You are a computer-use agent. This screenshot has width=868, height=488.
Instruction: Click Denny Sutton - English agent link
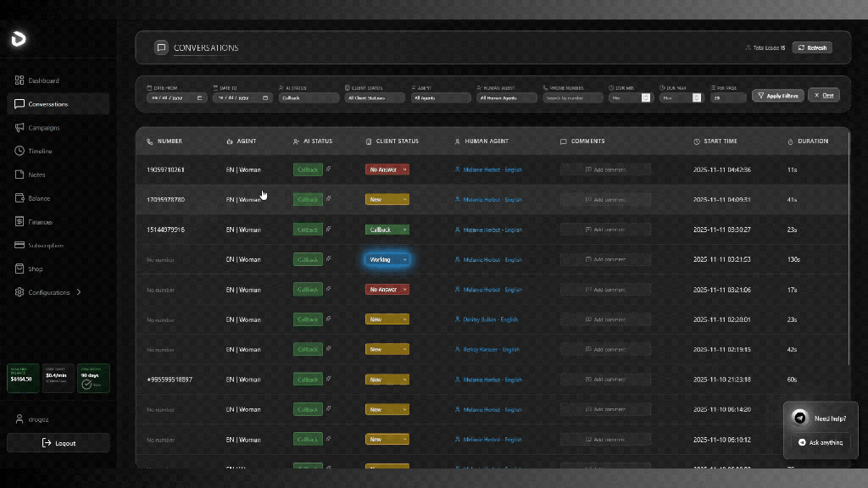490,319
